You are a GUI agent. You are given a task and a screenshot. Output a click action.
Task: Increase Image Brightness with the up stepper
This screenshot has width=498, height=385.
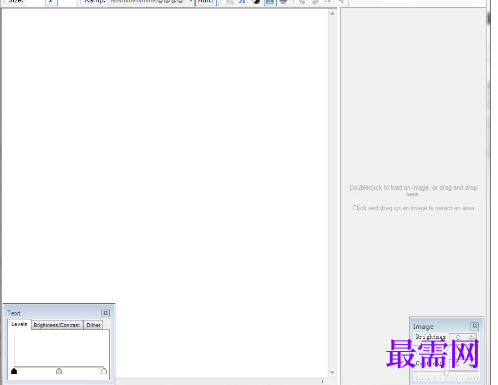click(472, 335)
